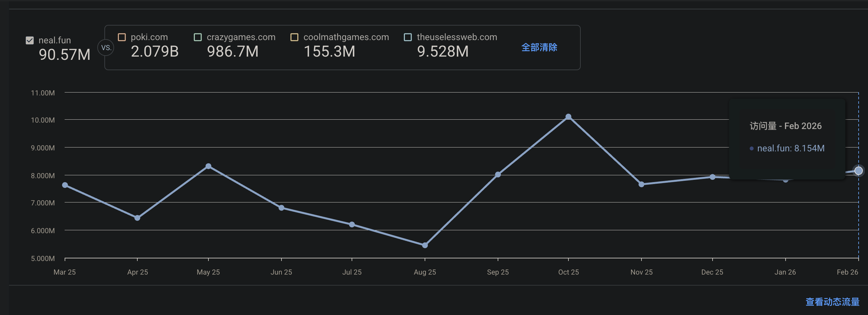Tick the coolmathgames.com checkbox
Screen dimensions: 868x315
tap(294, 37)
